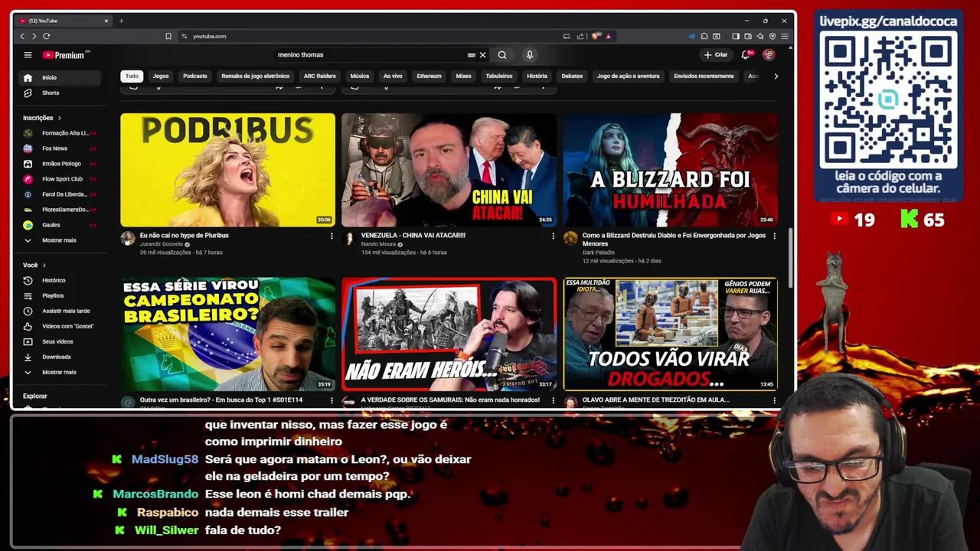This screenshot has width=980, height=551.
Task: Select the Enviados recentemente chip
Action: [x=704, y=76]
